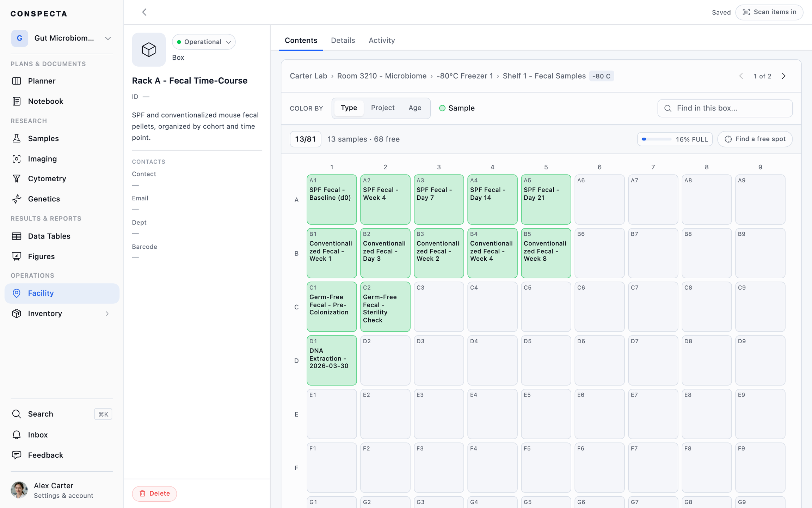This screenshot has height=508, width=812.
Task: Click the 16% full progress bar
Action: (x=675, y=139)
